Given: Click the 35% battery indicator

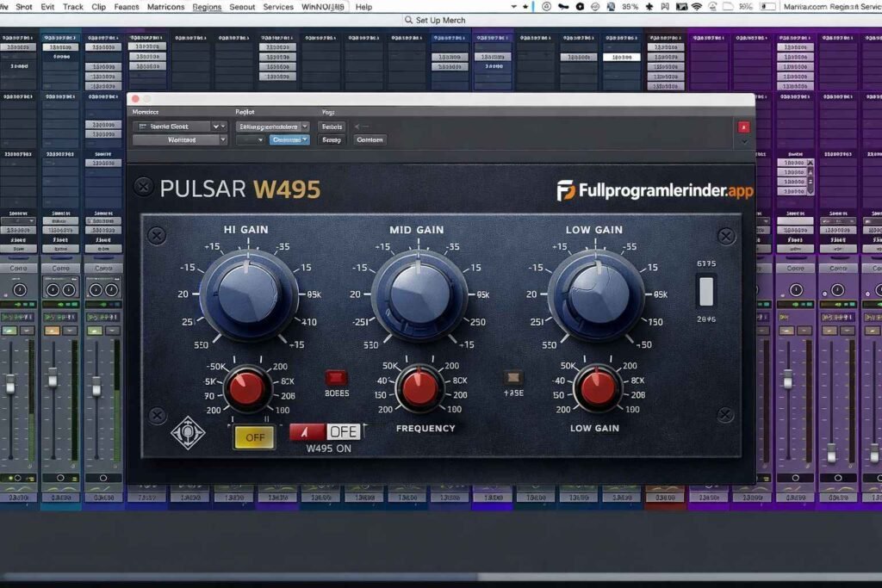Looking at the screenshot, I should (631, 6).
